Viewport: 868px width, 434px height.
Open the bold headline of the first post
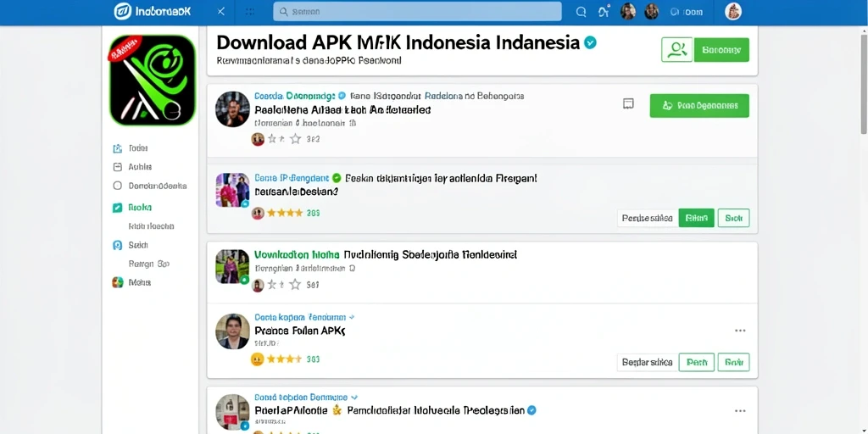(342, 109)
